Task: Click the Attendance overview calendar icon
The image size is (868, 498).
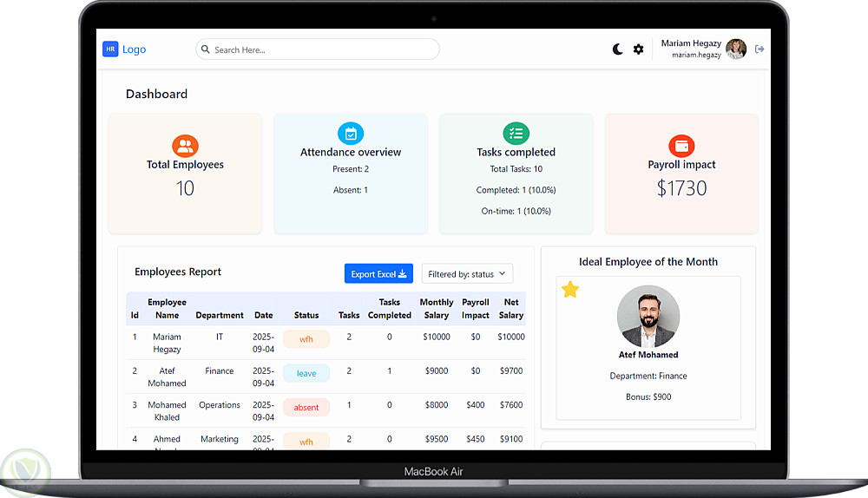Action: [x=351, y=134]
